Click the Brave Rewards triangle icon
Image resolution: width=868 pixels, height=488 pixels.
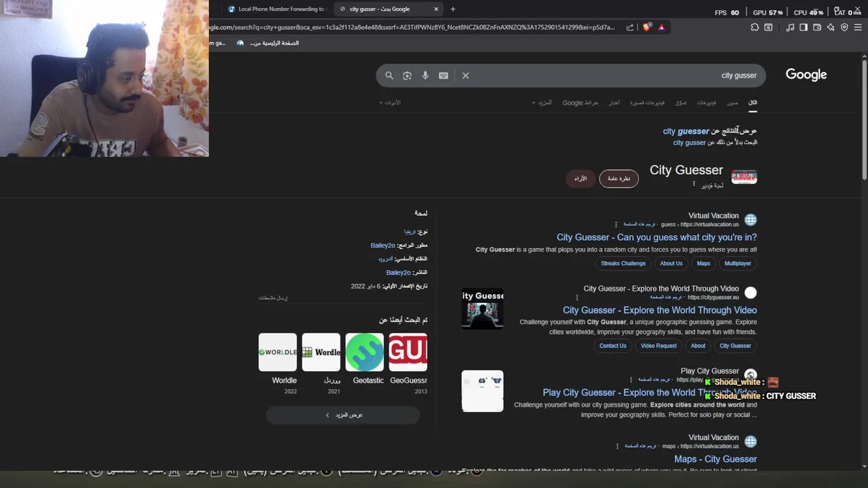(x=661, y=27)
